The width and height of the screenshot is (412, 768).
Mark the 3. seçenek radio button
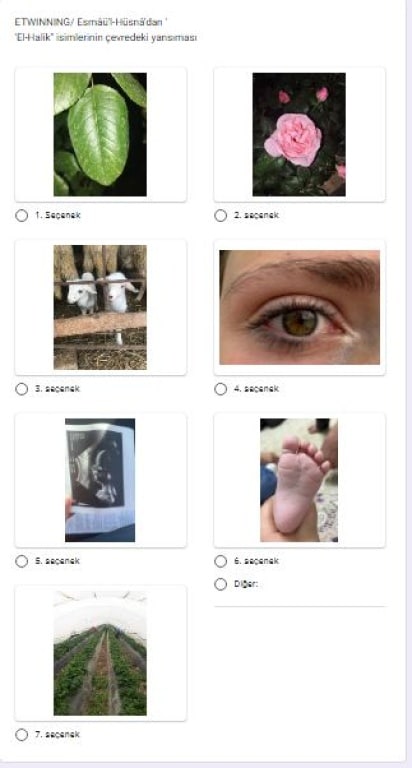(22, 389)
